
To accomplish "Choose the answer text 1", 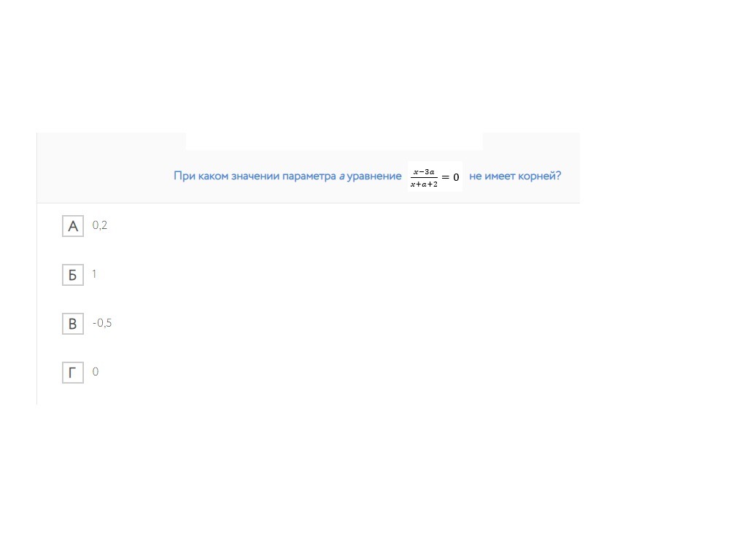I will 94,274.
